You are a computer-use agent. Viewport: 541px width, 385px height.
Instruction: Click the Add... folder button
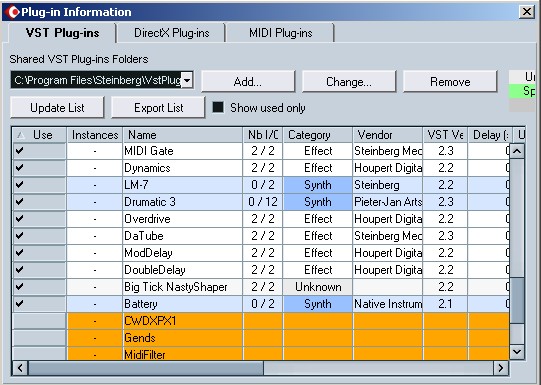[248, 82]
